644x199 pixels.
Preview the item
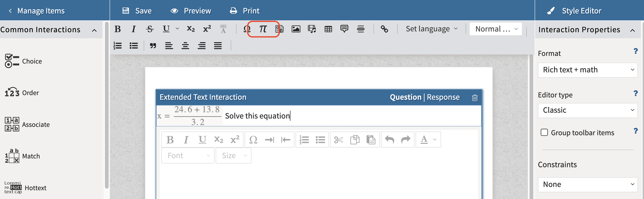(191, 11)
